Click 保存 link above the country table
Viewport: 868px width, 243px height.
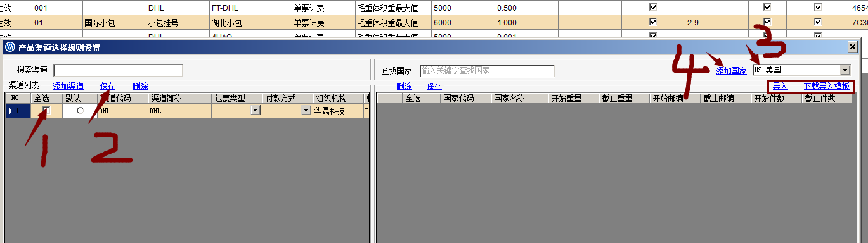pos(434,86)
